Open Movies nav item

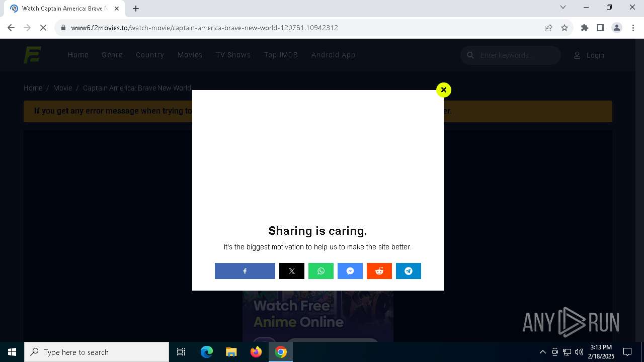[190, 55]
